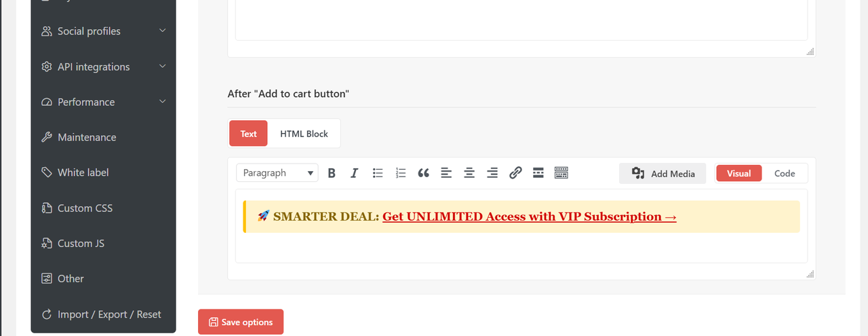Expand the API integrations section

coord(103,67)
